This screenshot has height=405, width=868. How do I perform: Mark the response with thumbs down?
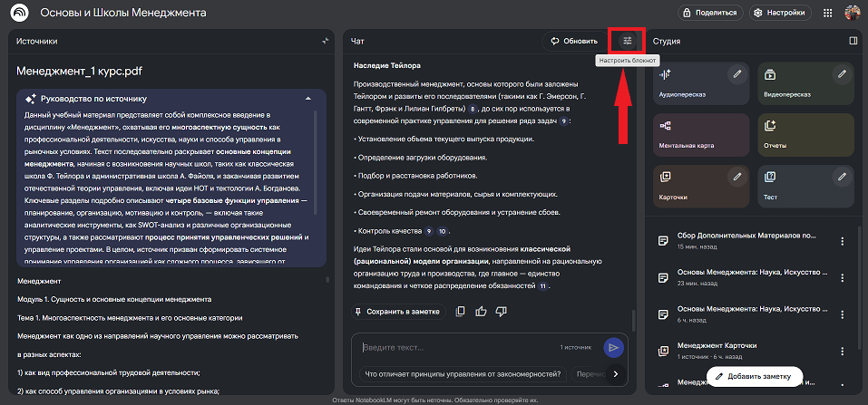pyautogui.click(x=502, y=311)
